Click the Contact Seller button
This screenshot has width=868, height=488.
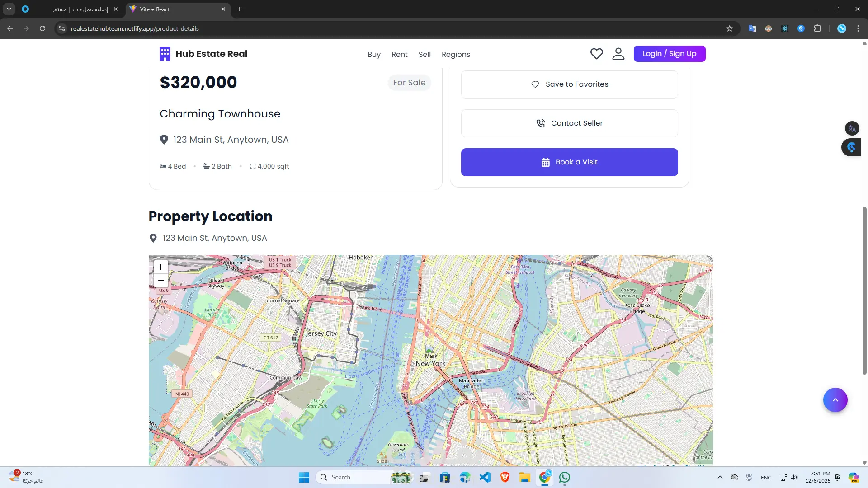(x=569, y=123)
